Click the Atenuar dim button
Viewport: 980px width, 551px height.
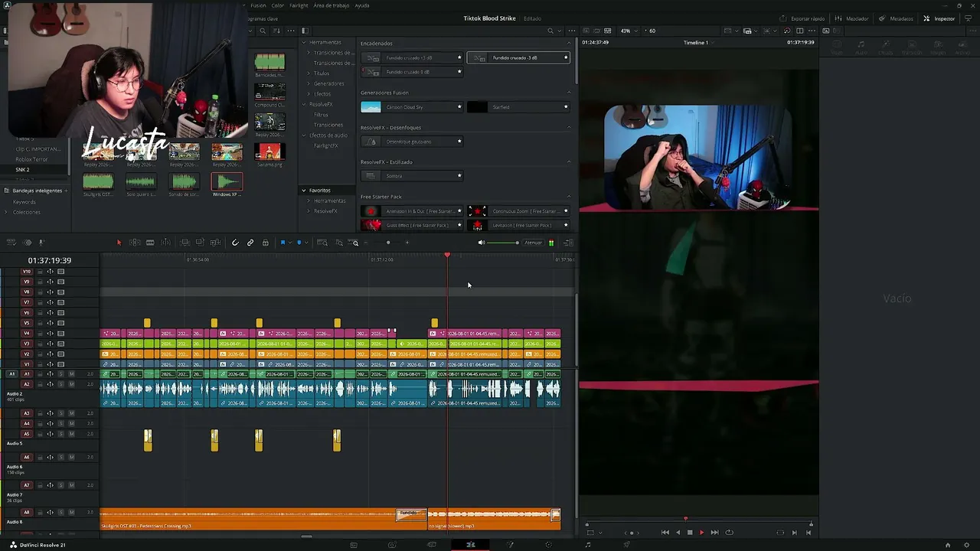[x=533, y=243]
